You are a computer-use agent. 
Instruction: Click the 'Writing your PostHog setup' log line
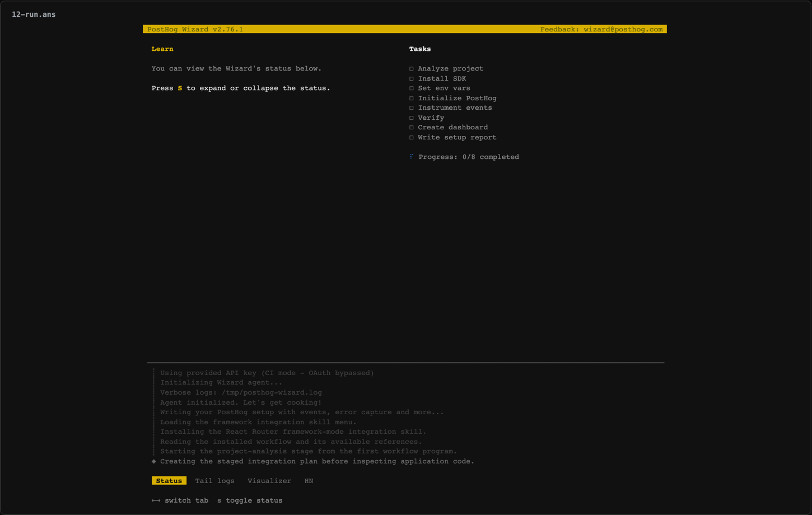coord(302,412)
